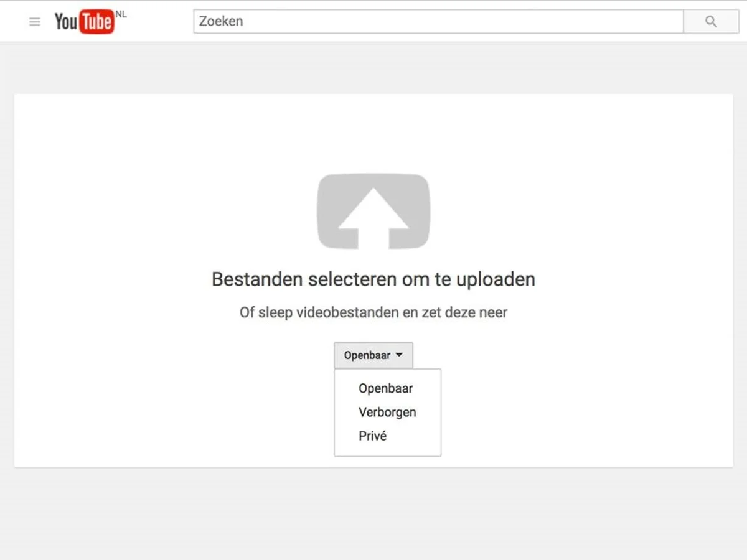This screenshot has width=747, height=560.
Task: Click blank header area right of logo
Action: (161, 22)
